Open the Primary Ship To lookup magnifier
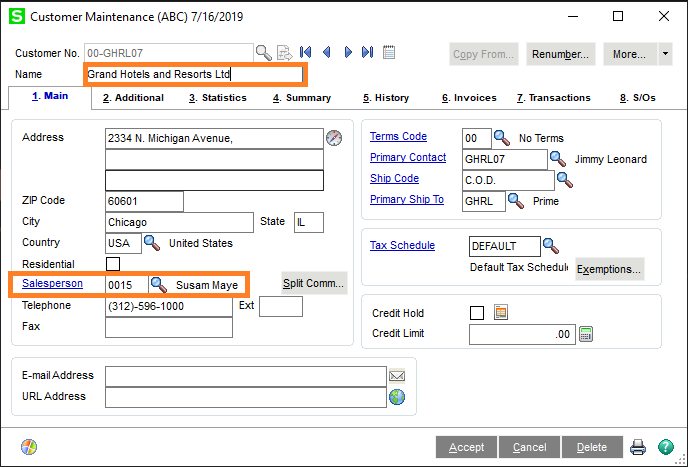Screen dimensions: 688x467 pyautogui.click(x=516, y=201)
